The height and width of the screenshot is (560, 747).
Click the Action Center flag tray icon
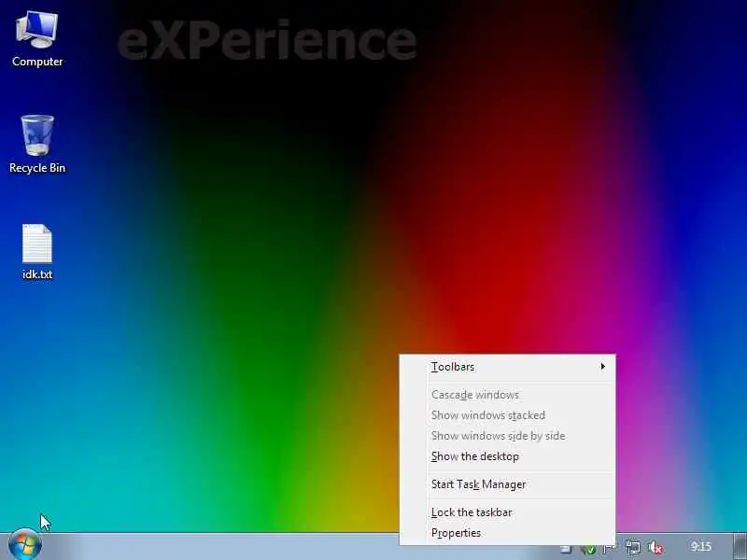pos(610,549)
